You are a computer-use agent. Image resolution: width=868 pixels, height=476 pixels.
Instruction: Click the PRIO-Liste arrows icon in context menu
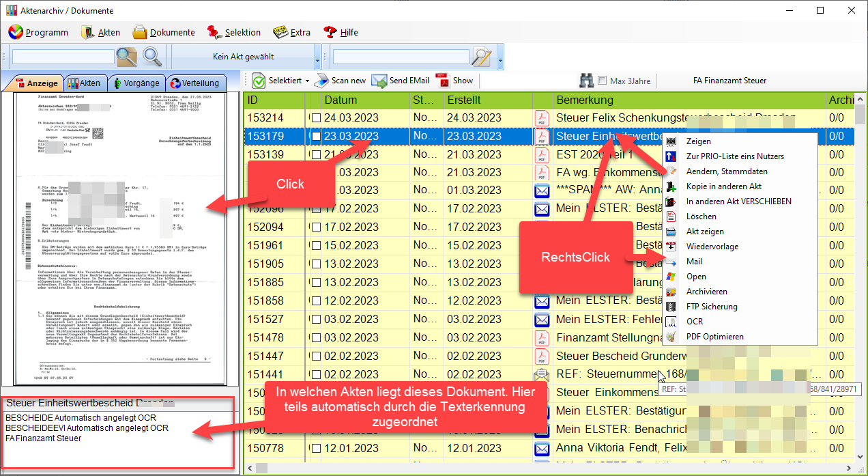(671, 156)
